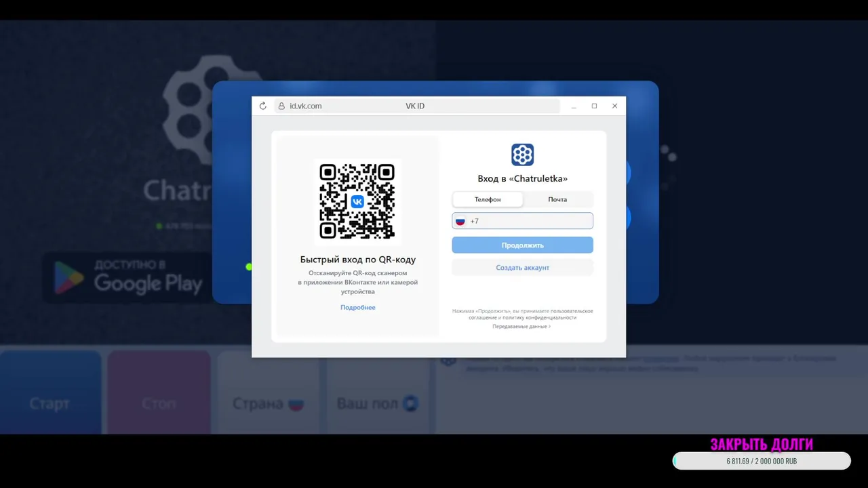The width and height of the screenshot is (868, 488).
Task: Reload the VK ID page
Action: (263, 106)
